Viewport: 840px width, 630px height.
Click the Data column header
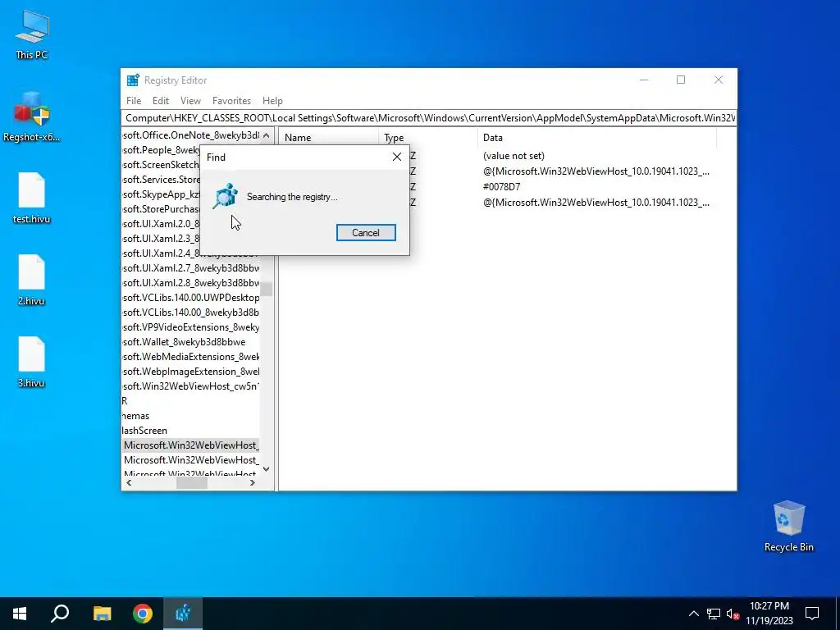click(x=596, y=138)
